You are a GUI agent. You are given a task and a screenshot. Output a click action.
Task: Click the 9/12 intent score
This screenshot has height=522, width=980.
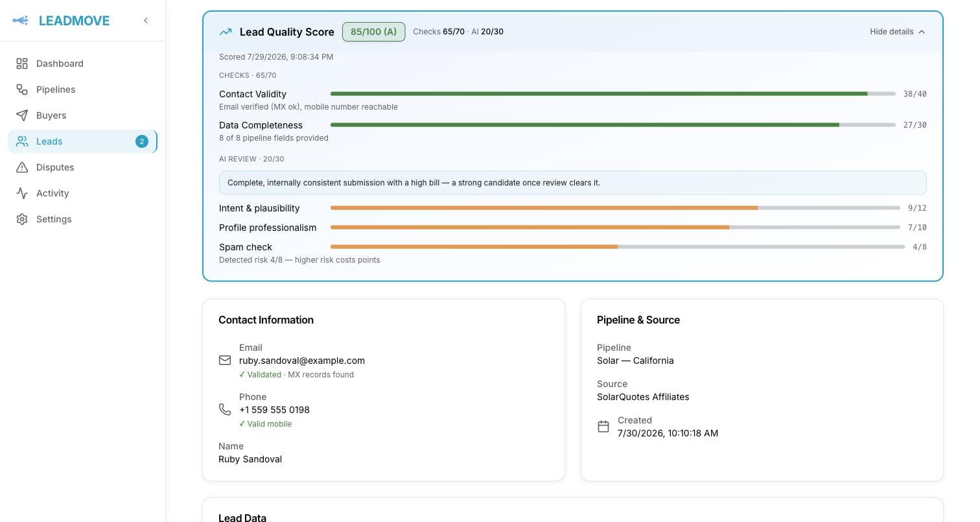tap(917, 208)
